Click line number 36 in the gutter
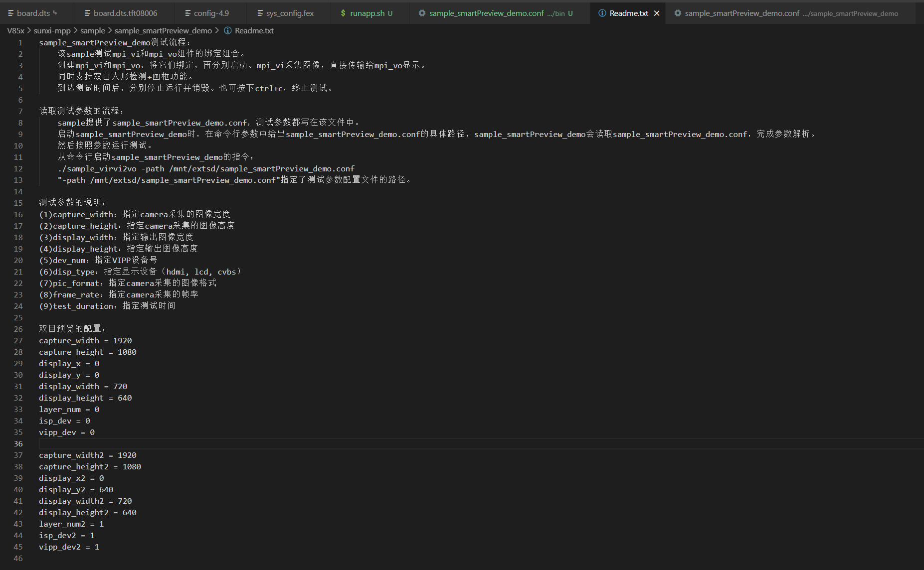 point(18,444)
